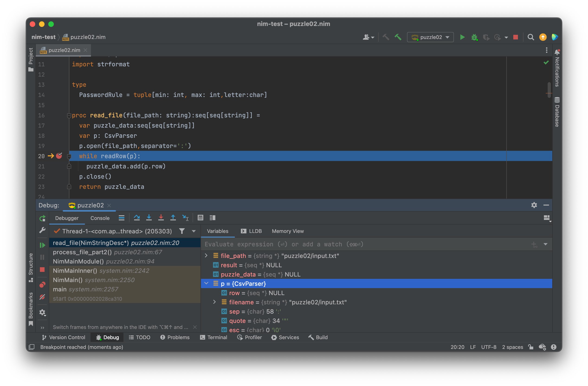Expand the file_path variable node
The width and height of the screenshot is (588, 386).
[206, 256]
